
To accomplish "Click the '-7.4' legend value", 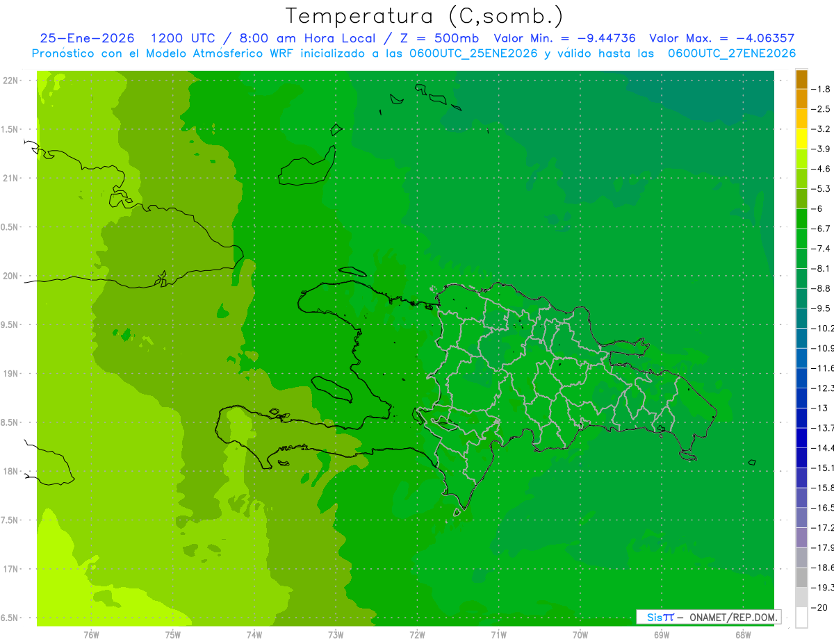I will click(x=821, y=248).
